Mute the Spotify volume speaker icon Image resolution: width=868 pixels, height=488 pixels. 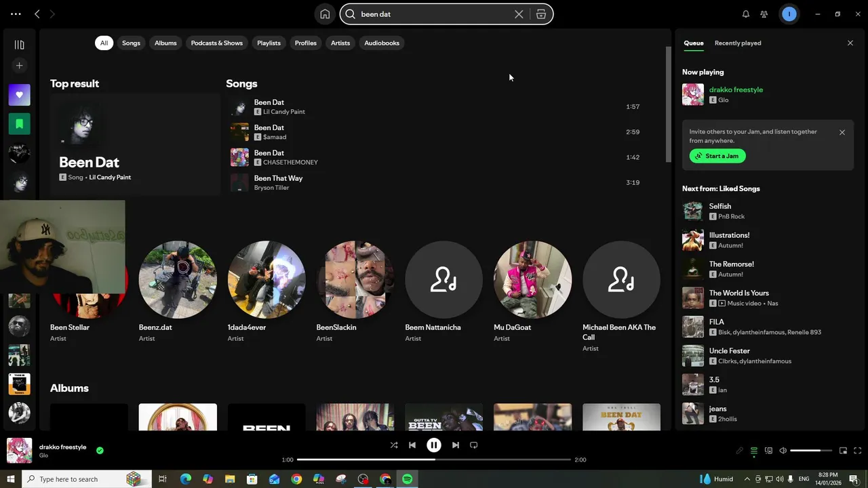(x=783, y=451)
